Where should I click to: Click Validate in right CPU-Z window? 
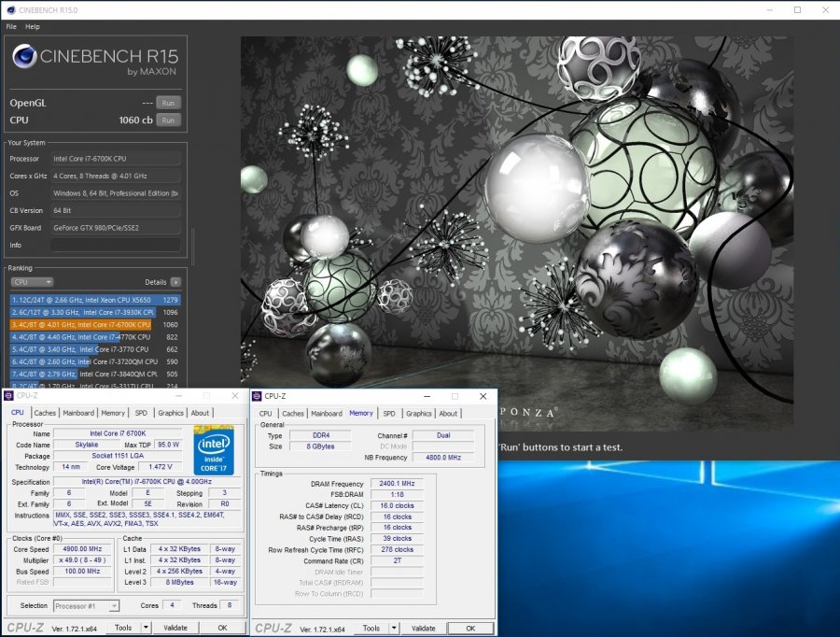click(x=423, y=628)
